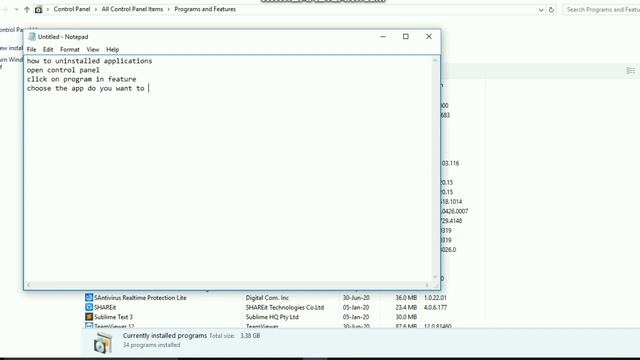Go to All Control Panel Items breadcrumb

132,9
